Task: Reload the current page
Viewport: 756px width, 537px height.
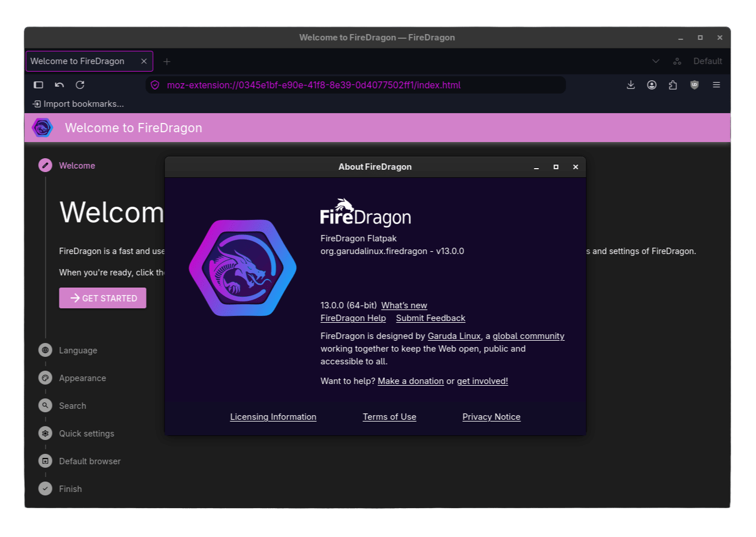Action: pyautogui.click(x=80, y=85)
